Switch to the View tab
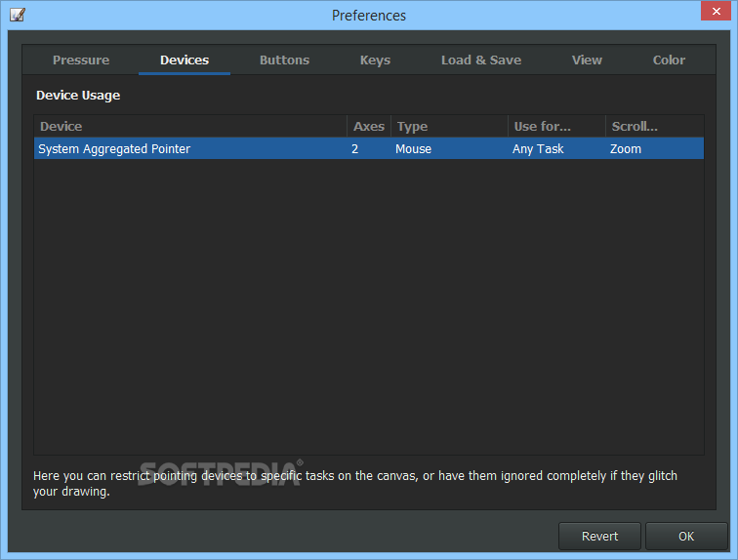This screenshot has width=738, height=560. (x=587, y=60)
